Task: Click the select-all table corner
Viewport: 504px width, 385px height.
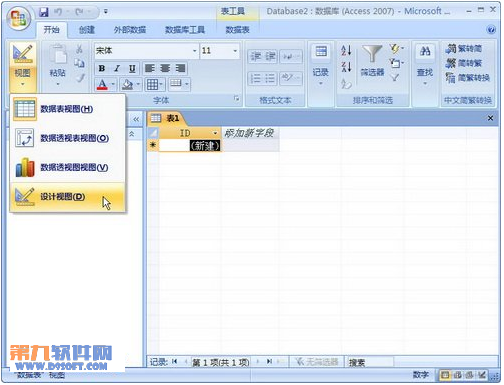Action: pos(153,133)
